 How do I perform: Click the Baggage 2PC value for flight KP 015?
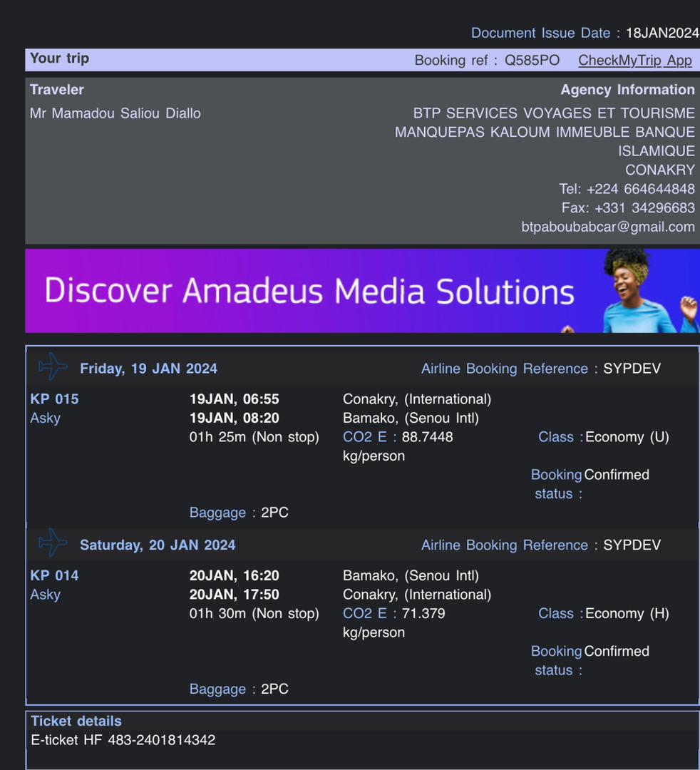point(274,513)
